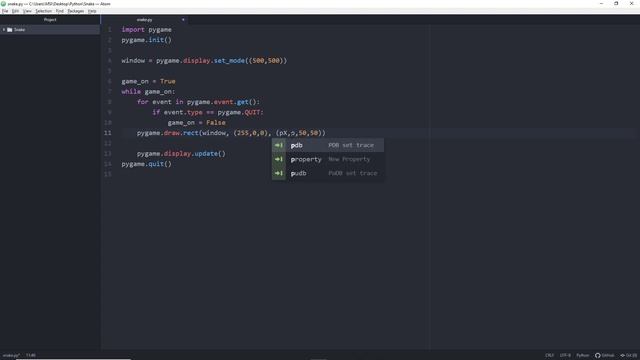
Task: Open the Selection menu
Action: click(x=44, y=11)
